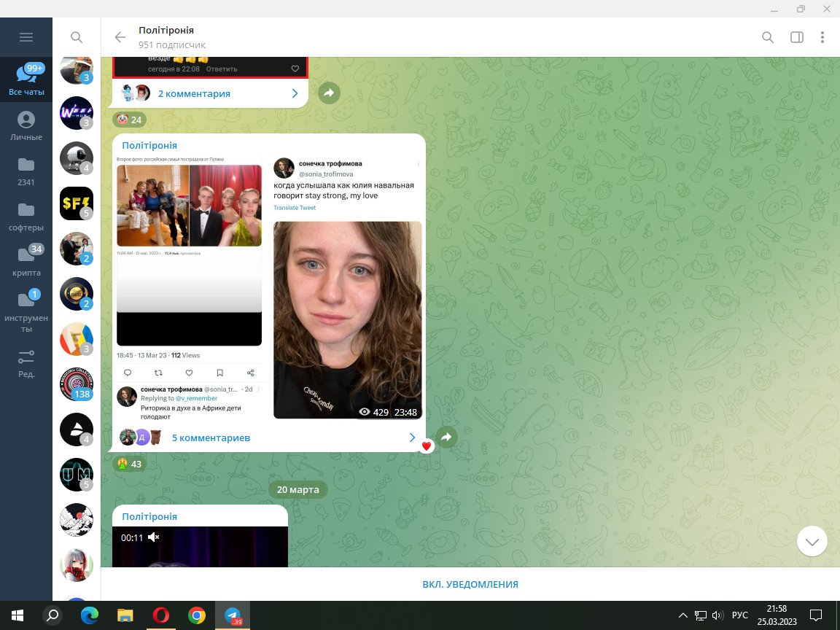Open Windows taskbar search
This screenshot has height=630, width=840.
pyautogui.click(x=52, y=615)
